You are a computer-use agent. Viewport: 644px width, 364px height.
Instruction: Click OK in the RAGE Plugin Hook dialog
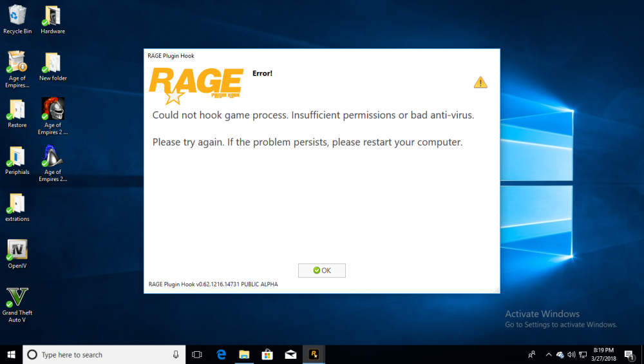321,271
